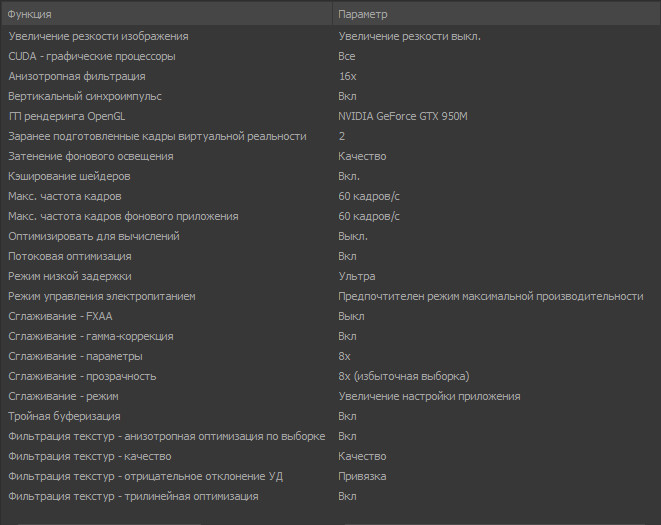661x525 pixels.
Task: Click the "Функция" column header
Action: click(30, 15)
